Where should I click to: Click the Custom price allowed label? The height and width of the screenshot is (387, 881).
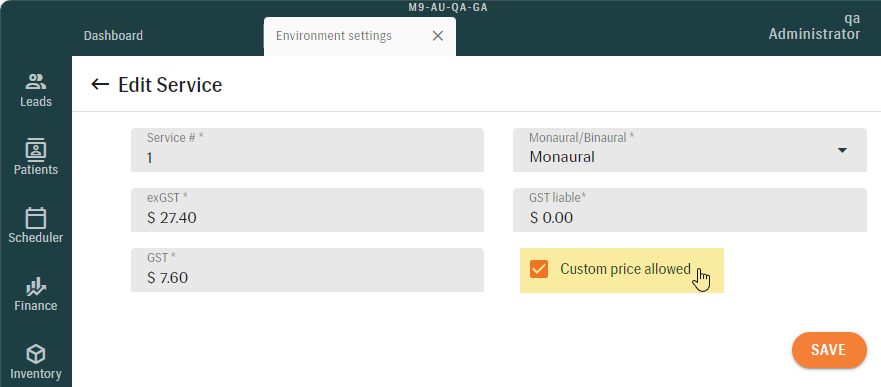pyautogui.click(x=625, y=269)
